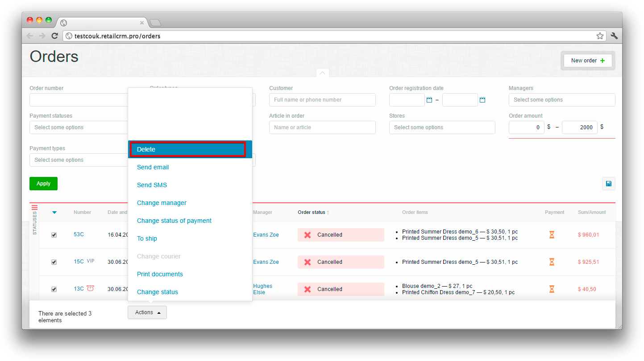Reload the page with refresh icon
This screenshot has width=644, height=361.
click(54, 36)
